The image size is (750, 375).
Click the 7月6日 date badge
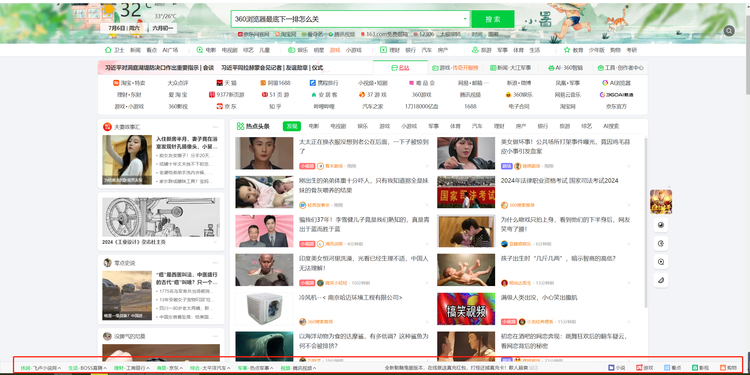123,28
